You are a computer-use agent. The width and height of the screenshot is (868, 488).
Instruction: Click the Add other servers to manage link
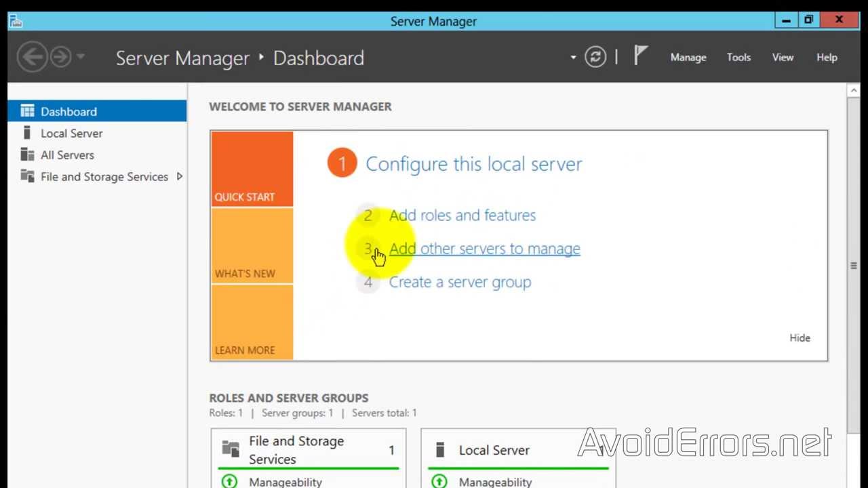click(x=484, y=249)
